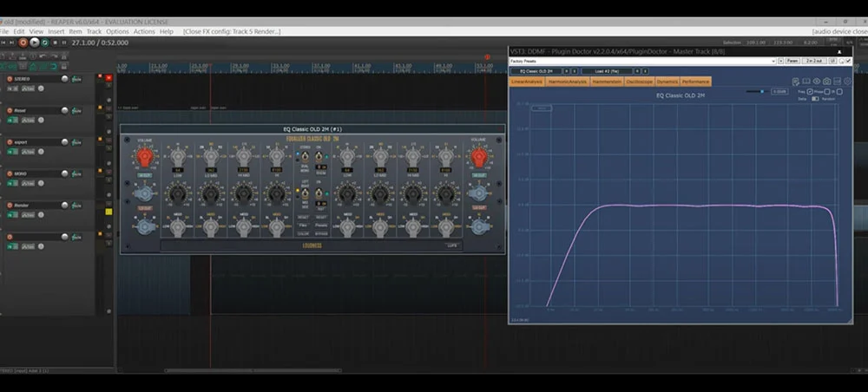Open the Factory Presets dropdown
The image size is (868, 392).
click(641, 61)
